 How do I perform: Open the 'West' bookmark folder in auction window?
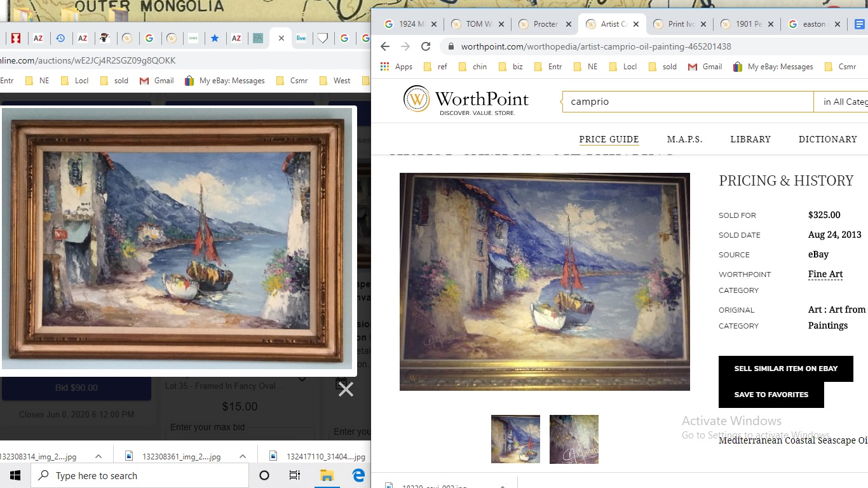(x=335, y=81)
